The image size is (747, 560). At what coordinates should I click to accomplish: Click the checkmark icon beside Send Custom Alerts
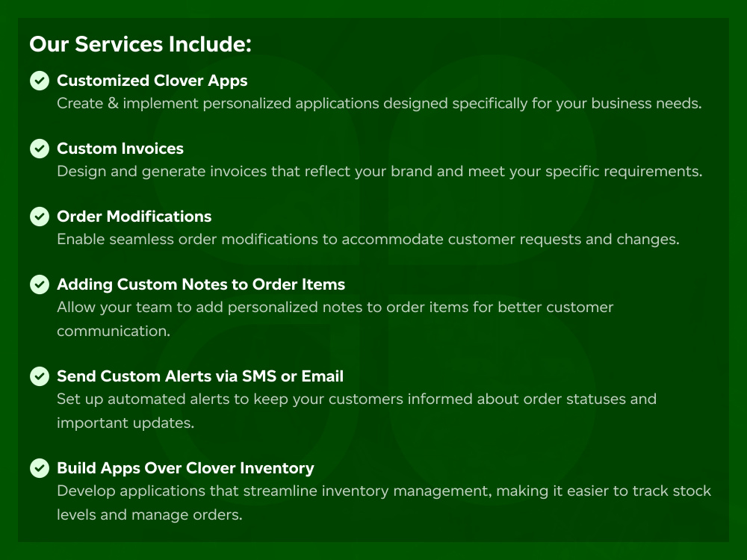pos(40,376)
